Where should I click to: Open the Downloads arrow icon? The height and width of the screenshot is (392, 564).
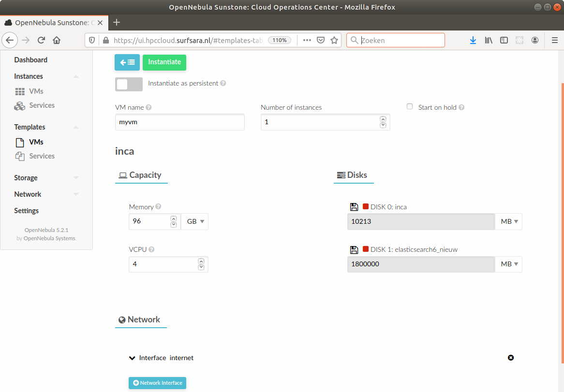(473, 40)
